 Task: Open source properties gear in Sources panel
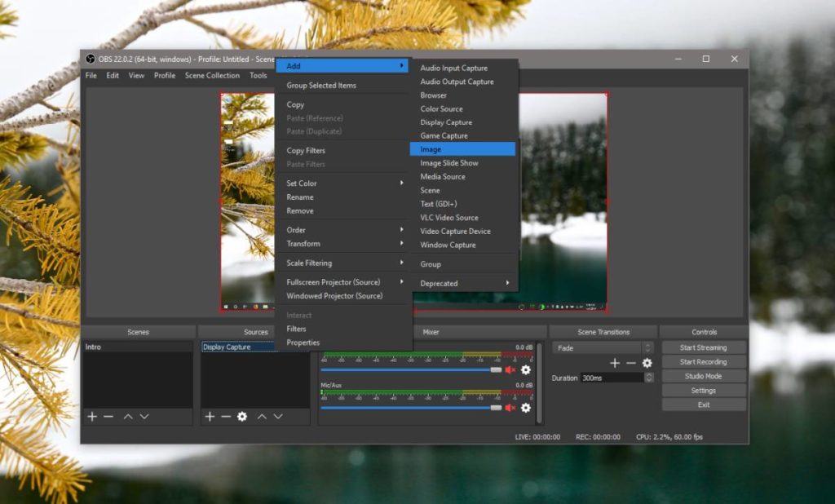tap(242, 417)
